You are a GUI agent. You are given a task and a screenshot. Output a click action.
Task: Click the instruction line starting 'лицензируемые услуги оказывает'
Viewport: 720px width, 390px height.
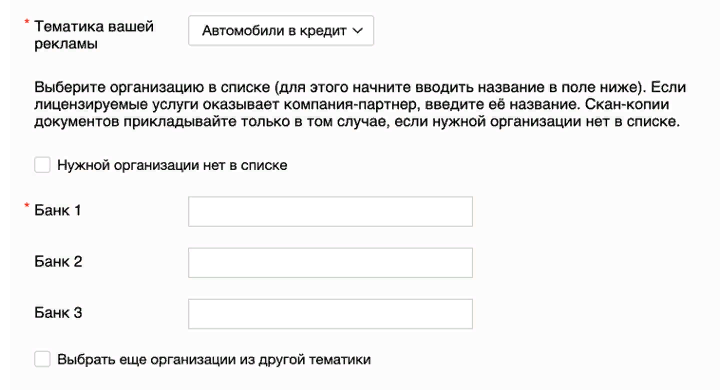[x=352, y=104]
